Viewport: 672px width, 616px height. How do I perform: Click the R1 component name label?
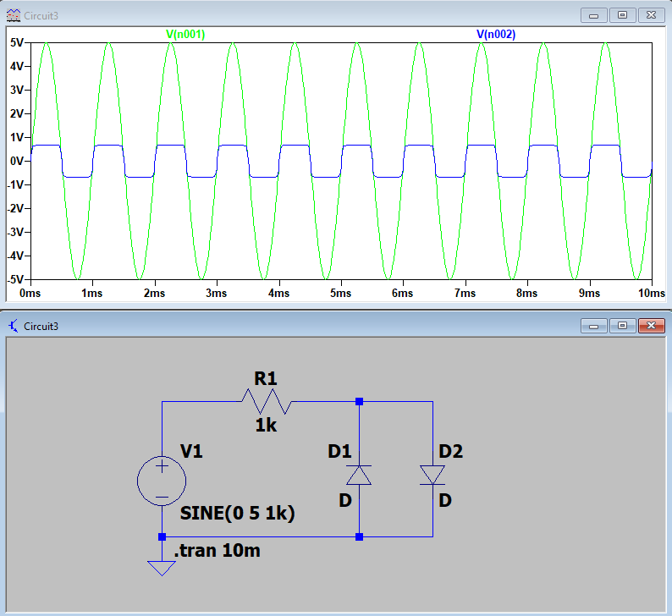coord(266,377)
